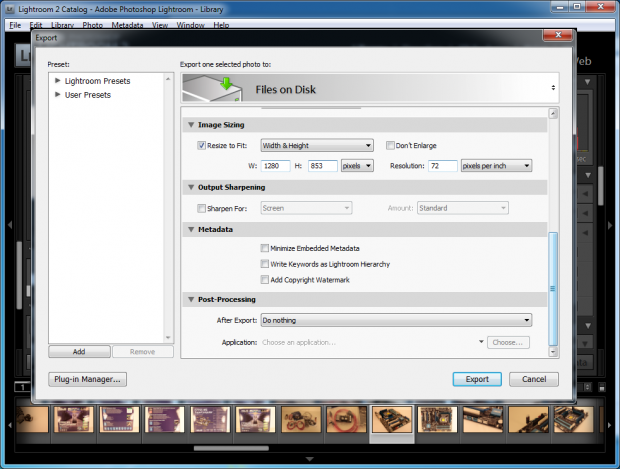
Task: Collapse Lightroom's left panel using side arrow
Action: 10,225
